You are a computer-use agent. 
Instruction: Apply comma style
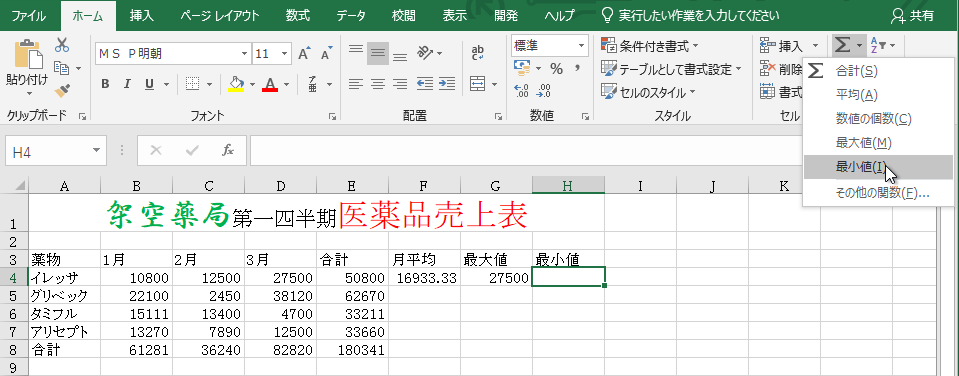pos(577,68)
